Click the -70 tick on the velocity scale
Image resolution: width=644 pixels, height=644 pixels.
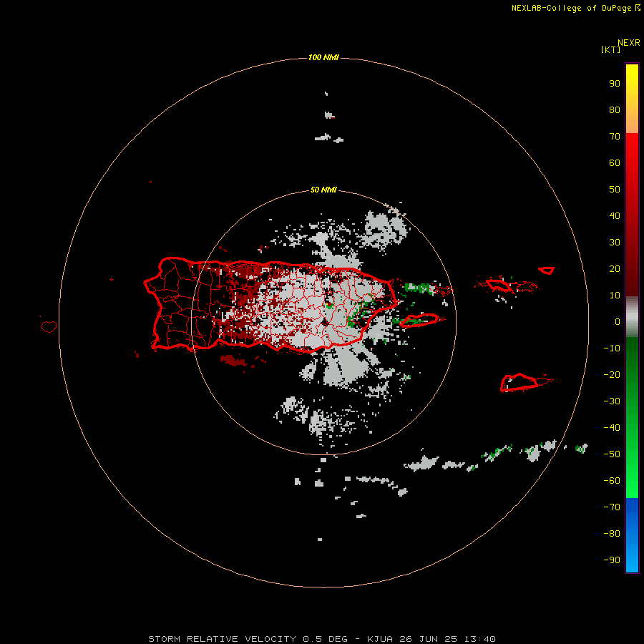(612, 507)
